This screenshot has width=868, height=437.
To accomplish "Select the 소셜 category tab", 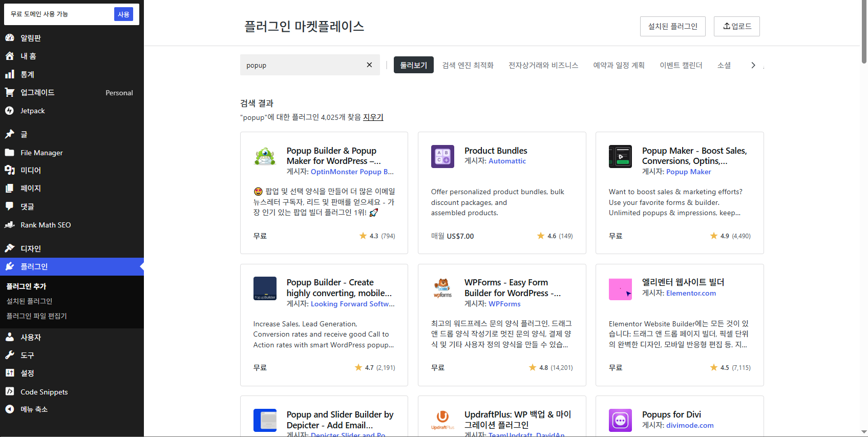I will tap(724, 65).
